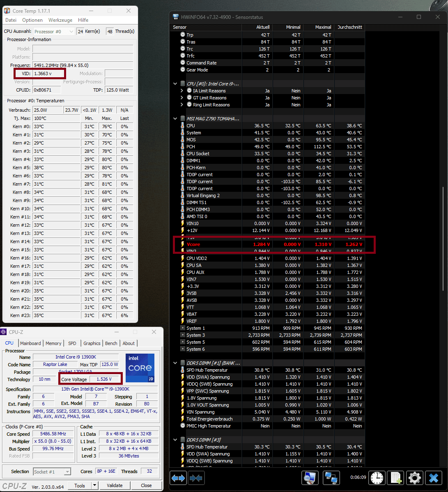Image resolution: width=448 pixels, height=492 pixels.
Task: Open Optionen menu in Core Temp
Action: [x=32, y=20]
